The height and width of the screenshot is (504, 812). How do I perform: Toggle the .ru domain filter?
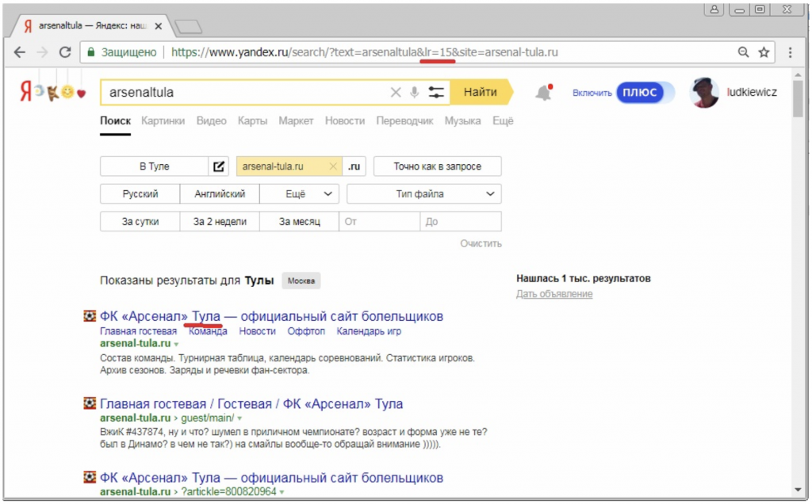pos(354,166)
